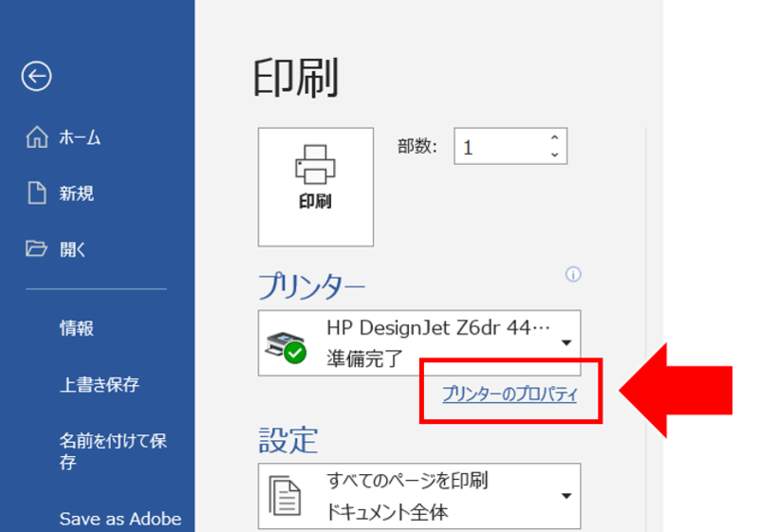The width and height of the screenshot is (759, 532).
Task: Click the large 印刷 print button
Action: (316, 187)
